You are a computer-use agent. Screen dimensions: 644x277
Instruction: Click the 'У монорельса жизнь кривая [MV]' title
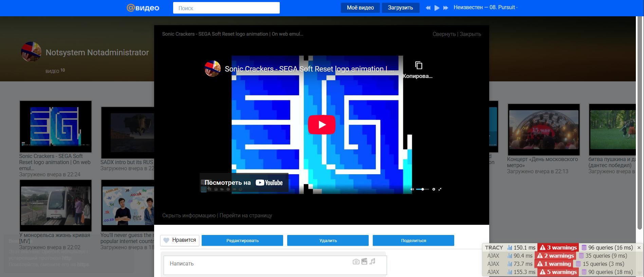pos(55,238)
